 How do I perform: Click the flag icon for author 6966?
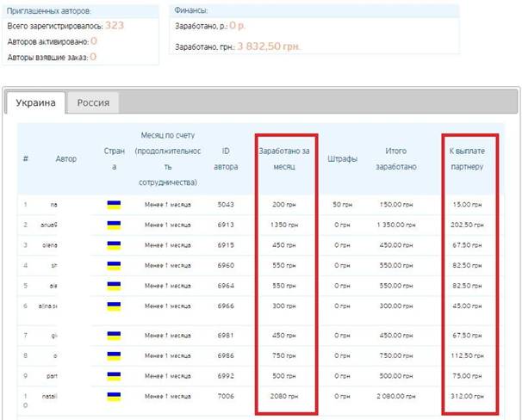(x=114, y=306)
